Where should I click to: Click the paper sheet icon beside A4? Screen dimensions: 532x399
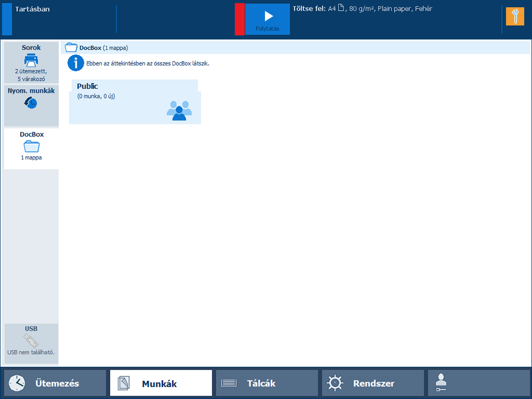tap(340, 9)
